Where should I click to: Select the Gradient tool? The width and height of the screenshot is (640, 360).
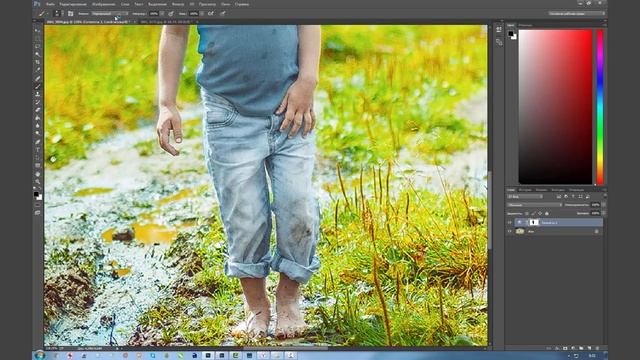pos(38,118)
